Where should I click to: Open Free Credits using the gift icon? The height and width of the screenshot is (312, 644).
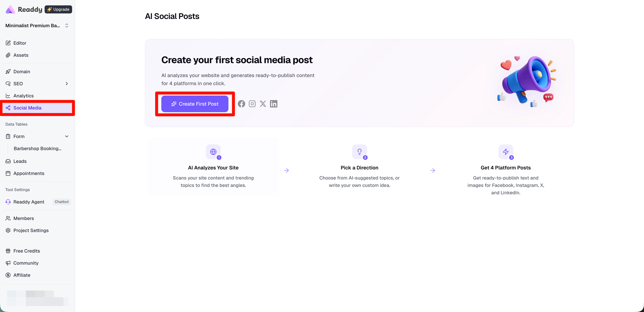pos(8,251)
